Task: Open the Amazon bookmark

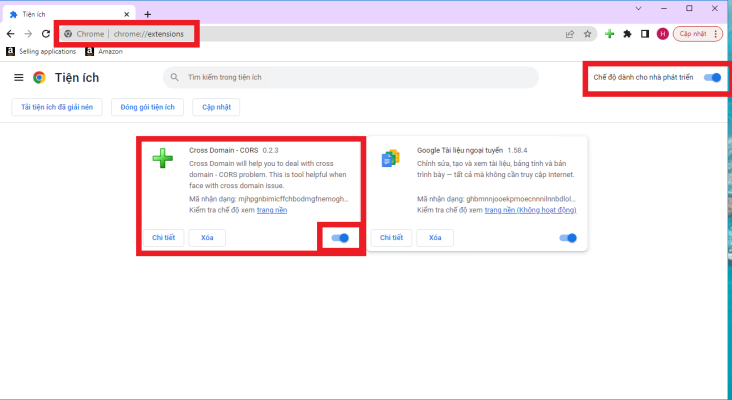Action: coord(104,51)
